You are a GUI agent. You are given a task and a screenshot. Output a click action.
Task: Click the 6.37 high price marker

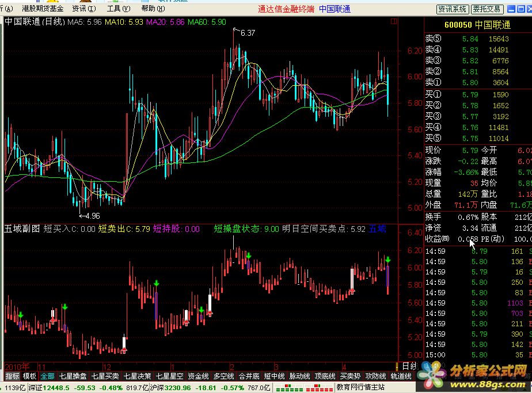click(x=248, y=33)
